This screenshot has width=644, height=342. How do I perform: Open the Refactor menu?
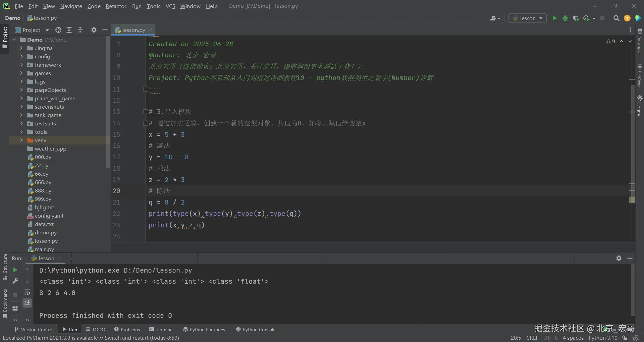[116, 6]
